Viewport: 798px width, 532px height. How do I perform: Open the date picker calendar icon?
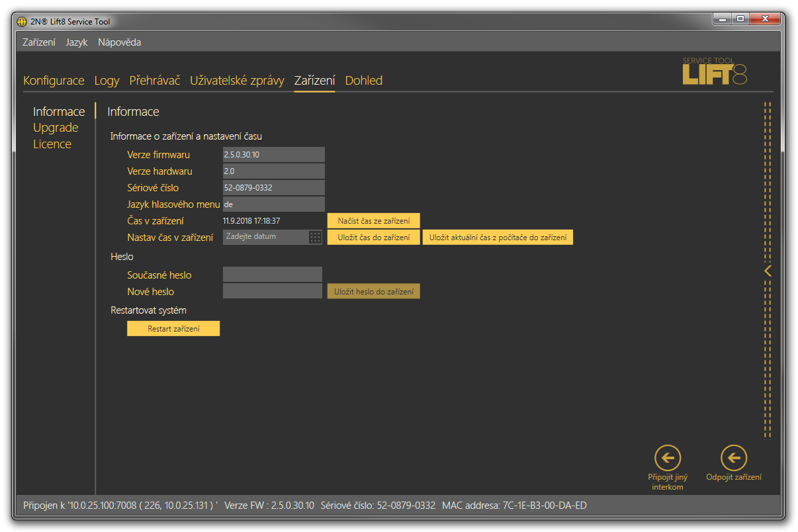pyautogui.click(x=316, y=237)
